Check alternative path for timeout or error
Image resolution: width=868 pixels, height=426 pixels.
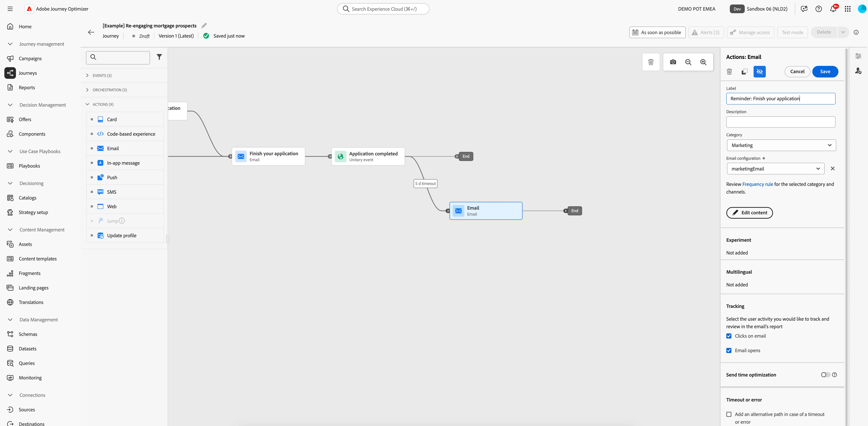coord(729,414)
